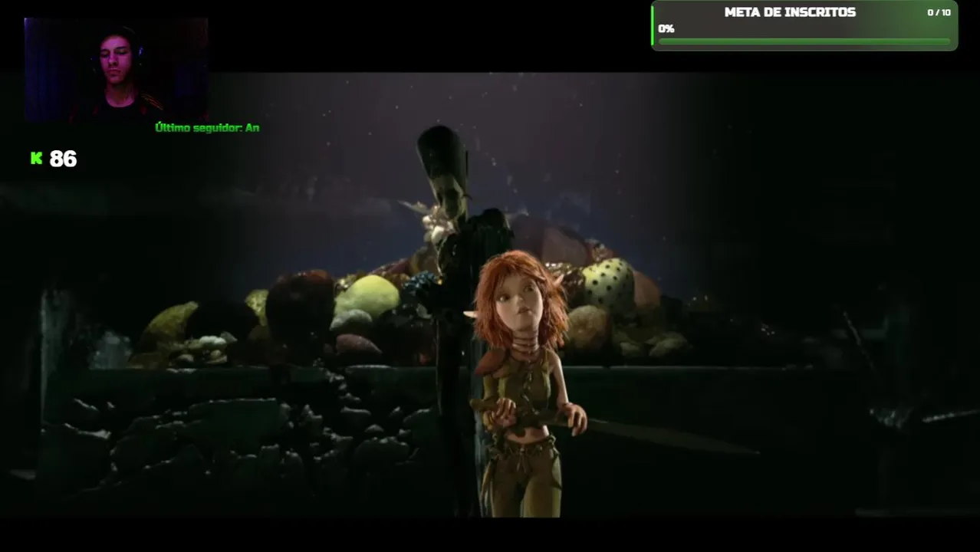Image resolution: width=980 pixels, height=552 pixels.
Task: Click the viewer count 86
Action: click(x=63, y=159)
